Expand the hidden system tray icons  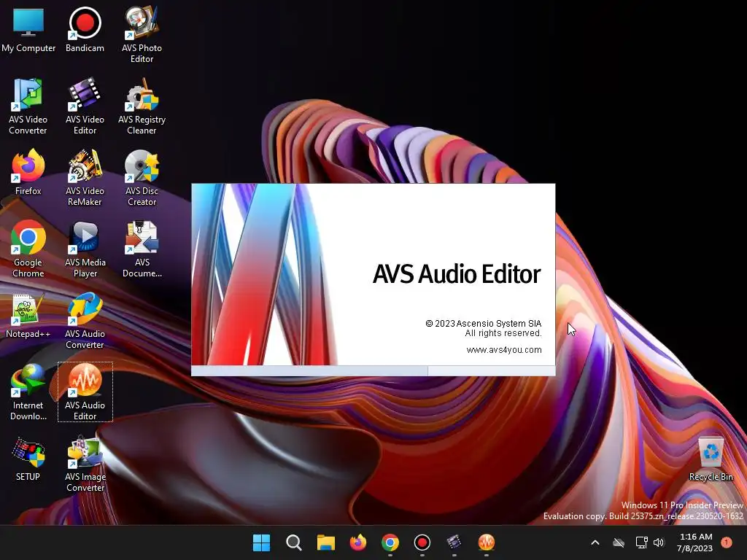[595, 542]
